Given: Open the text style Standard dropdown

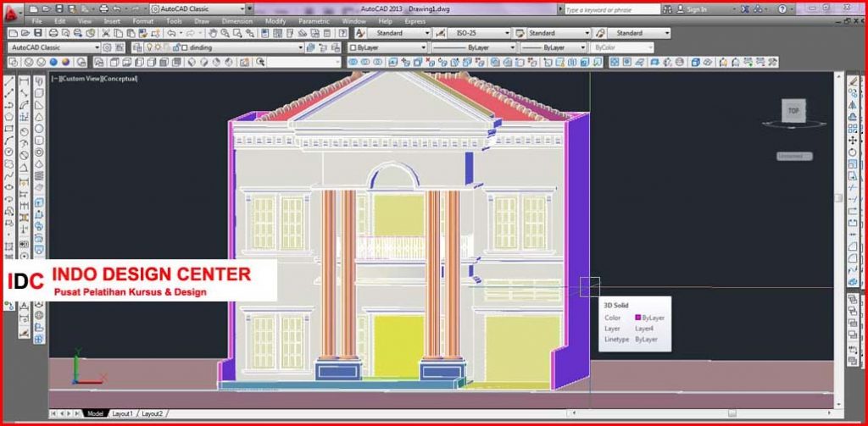Looking at the screenshot, I should click(398, 33).
